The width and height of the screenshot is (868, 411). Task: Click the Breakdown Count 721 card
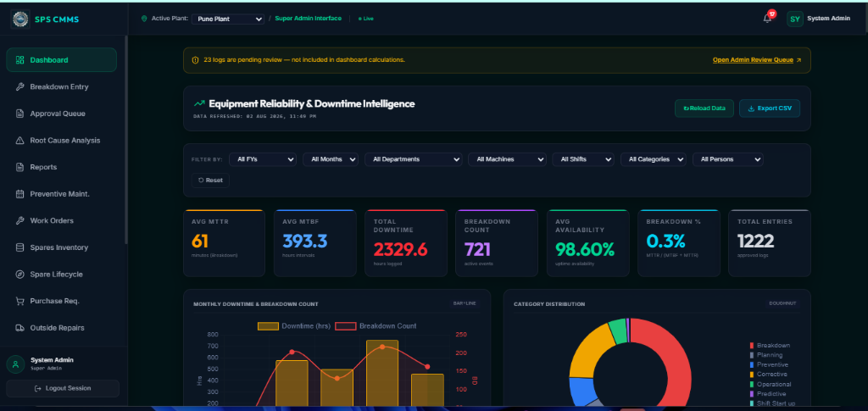coord(497,243)
